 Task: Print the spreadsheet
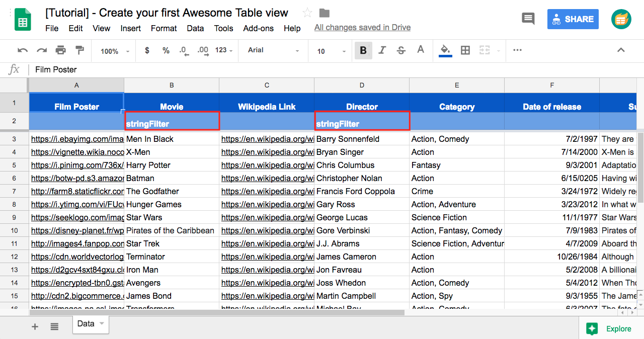pyautogui.click(x=61, y=50)
